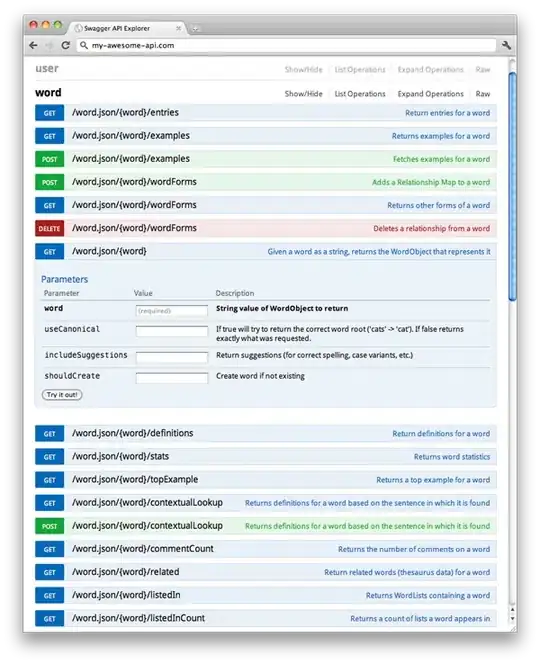Click Expand Operations for the word section
540x664 pixels.
430,94
